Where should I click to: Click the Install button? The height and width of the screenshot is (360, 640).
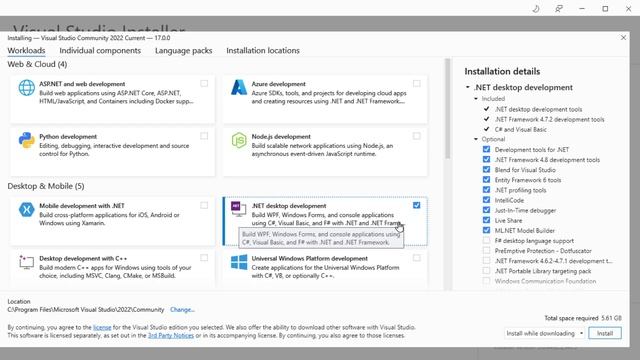click(x=605, y=333)
